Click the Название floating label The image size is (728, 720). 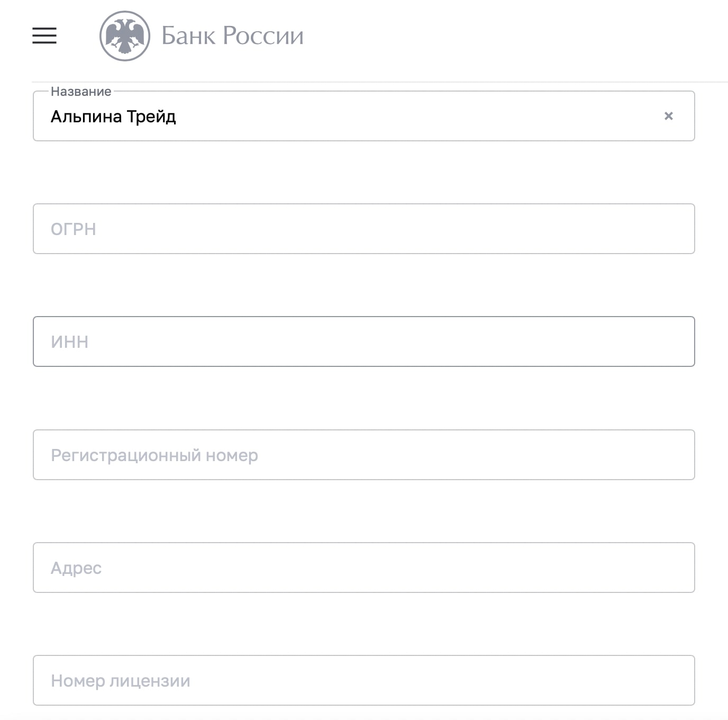click(x=81, y=92)
